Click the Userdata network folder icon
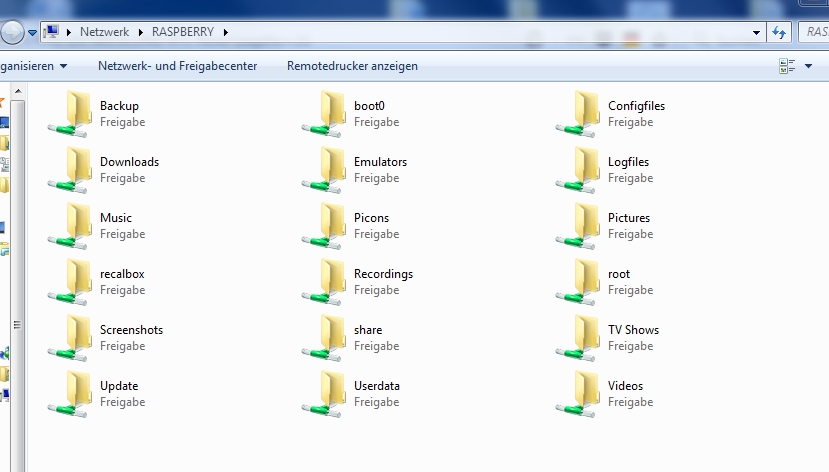829x472 pixels. pos(324,394)
